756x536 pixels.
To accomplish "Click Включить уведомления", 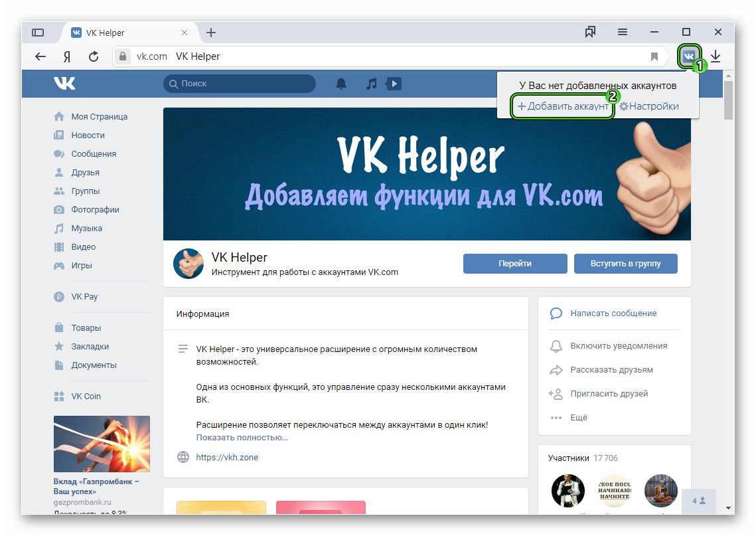I will [619, 346].
